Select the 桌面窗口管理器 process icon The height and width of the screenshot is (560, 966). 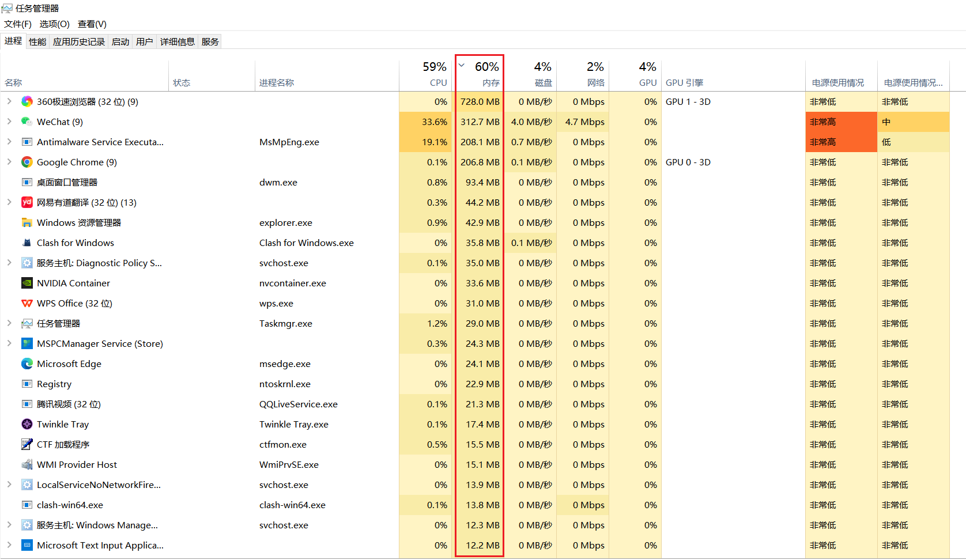point(27,183)
